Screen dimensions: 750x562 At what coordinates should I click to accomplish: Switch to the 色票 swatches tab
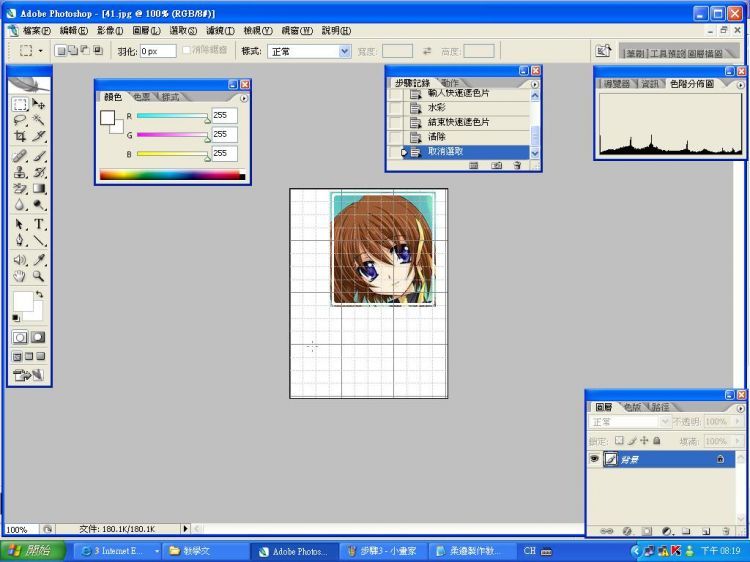click(x=141, y=97)
